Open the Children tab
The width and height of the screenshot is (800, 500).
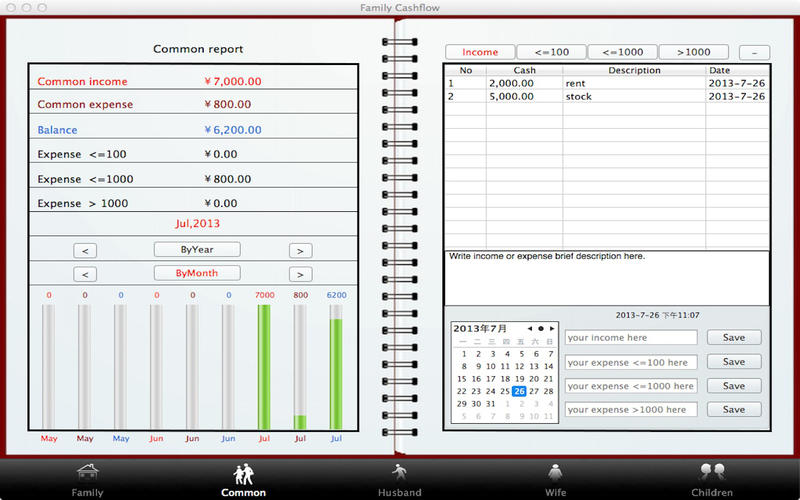(x=712, y=480)
